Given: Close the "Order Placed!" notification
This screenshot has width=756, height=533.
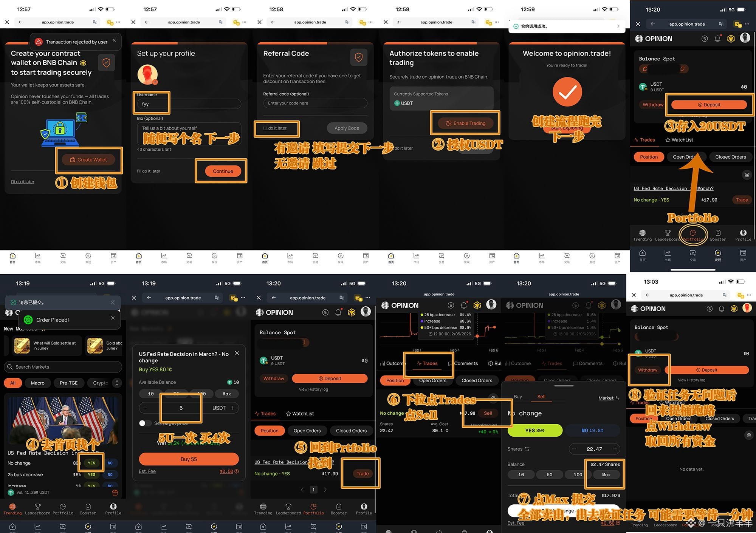Looking at the screenshot, I should tap(113, 318).
